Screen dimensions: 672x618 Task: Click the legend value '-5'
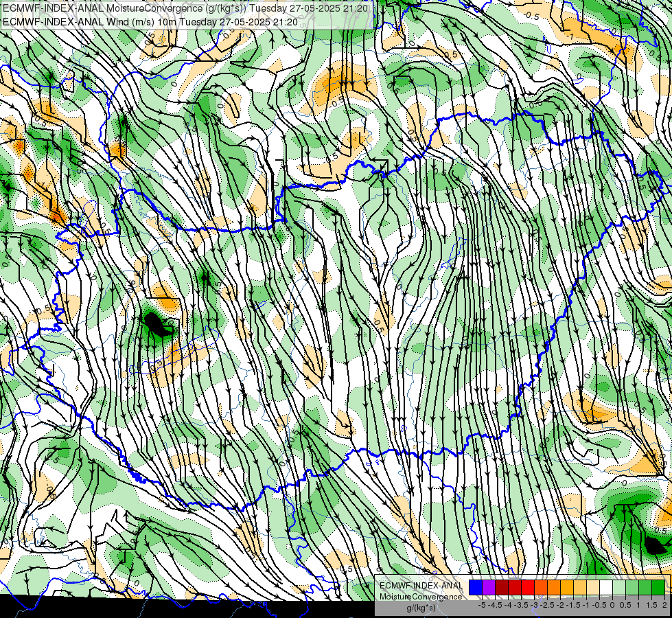482,605
